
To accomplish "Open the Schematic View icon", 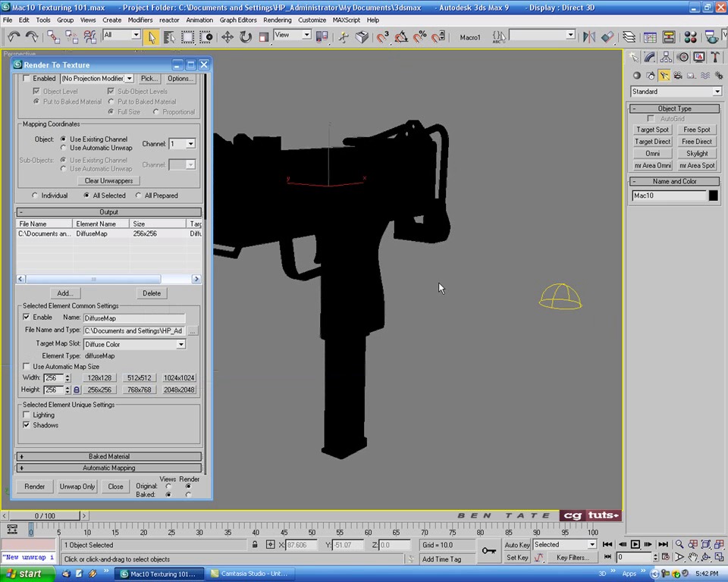I will 669,37.
